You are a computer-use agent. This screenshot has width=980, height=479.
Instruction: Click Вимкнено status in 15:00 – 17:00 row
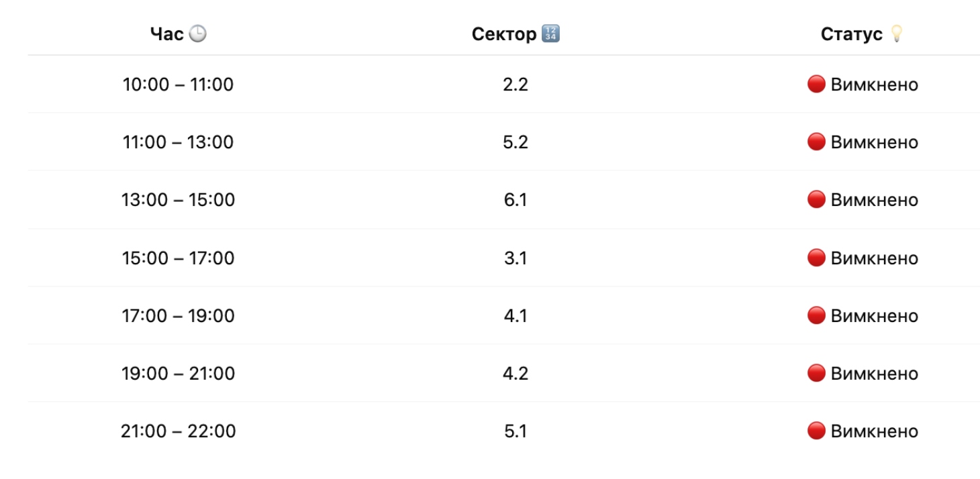pos(874,258)
